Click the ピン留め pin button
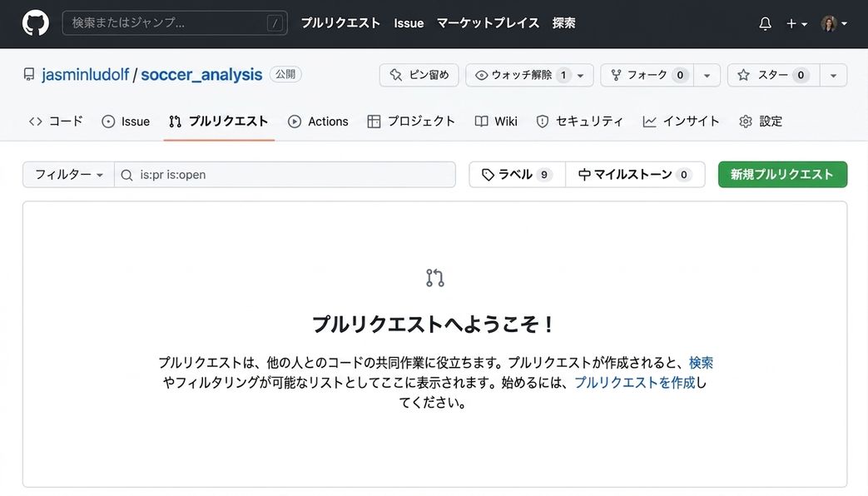 click(419, 75)
